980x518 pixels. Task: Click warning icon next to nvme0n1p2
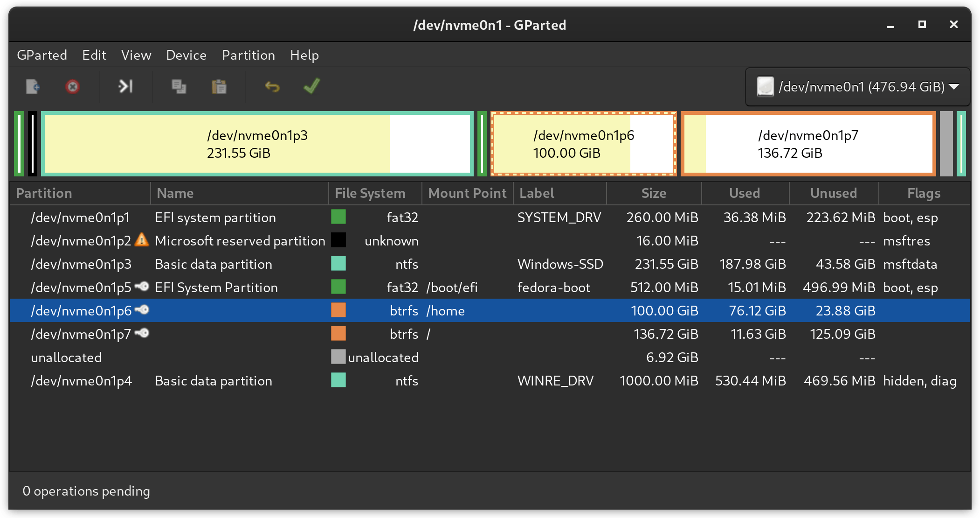142,240
